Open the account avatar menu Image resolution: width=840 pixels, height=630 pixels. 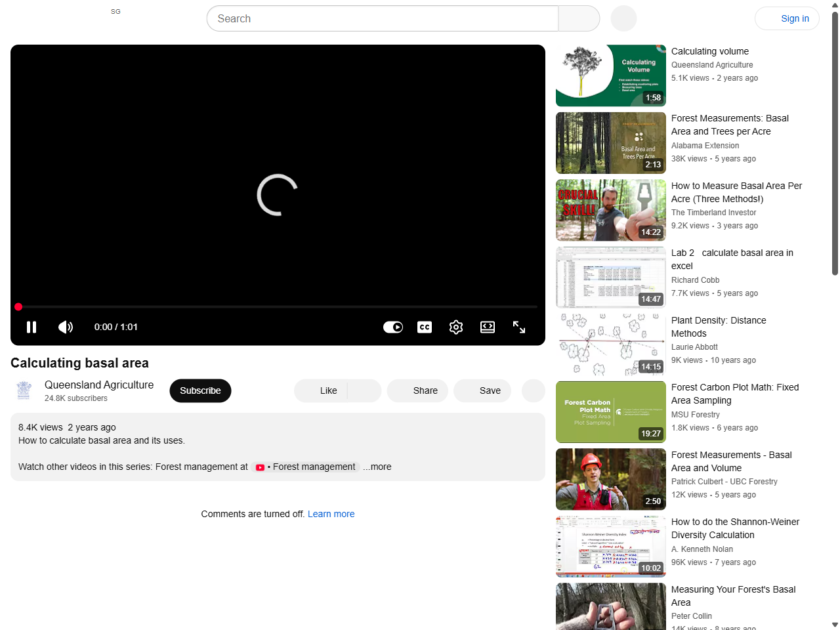coord(623,18)
